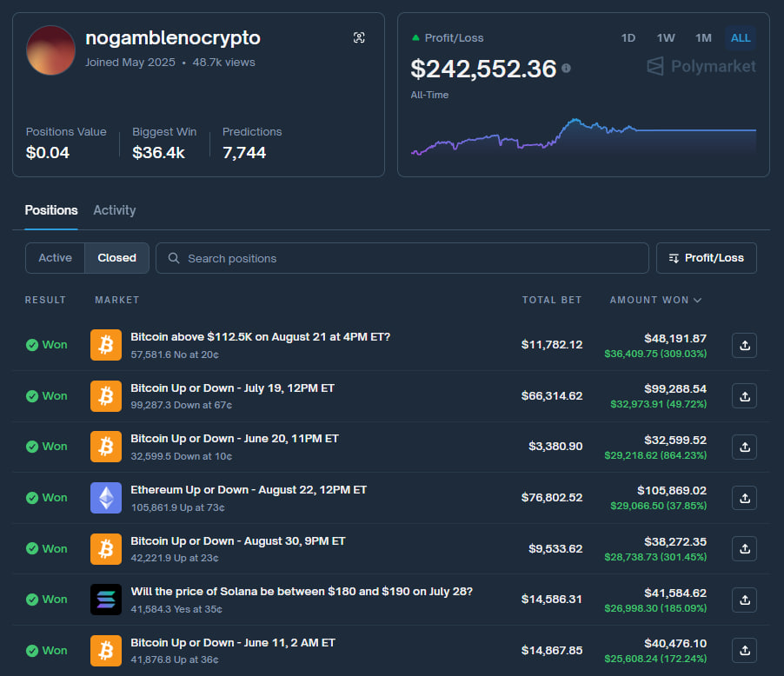Select the 1D time range for Profit/Loss
Screen dimensions: 784x676
628,37
